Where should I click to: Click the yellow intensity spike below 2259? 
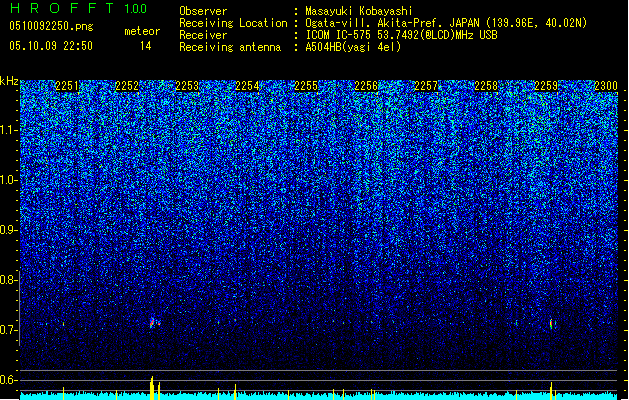coord(551,391)
